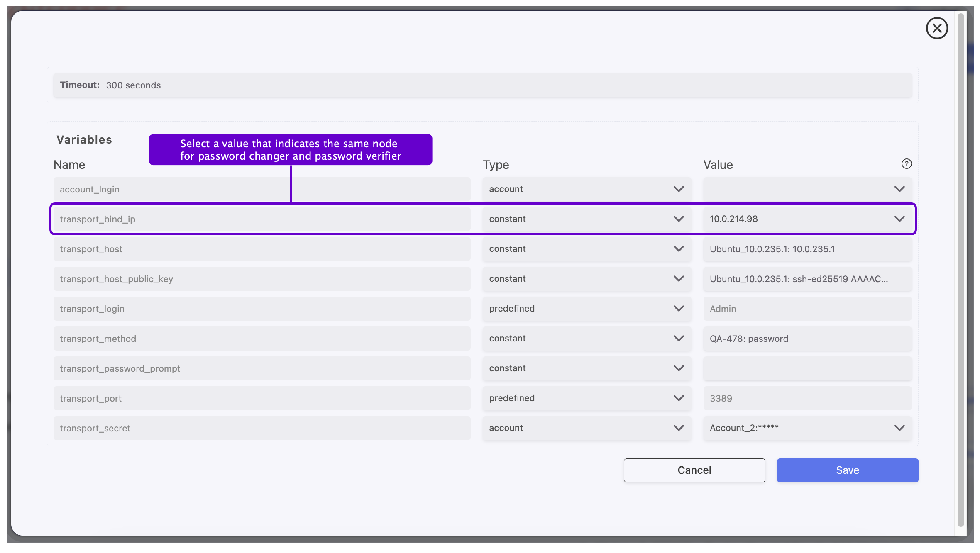Viewport: 980px width, 553px height.
Task: Open transport_method type dropdown
Action: (x=587, y=339)
